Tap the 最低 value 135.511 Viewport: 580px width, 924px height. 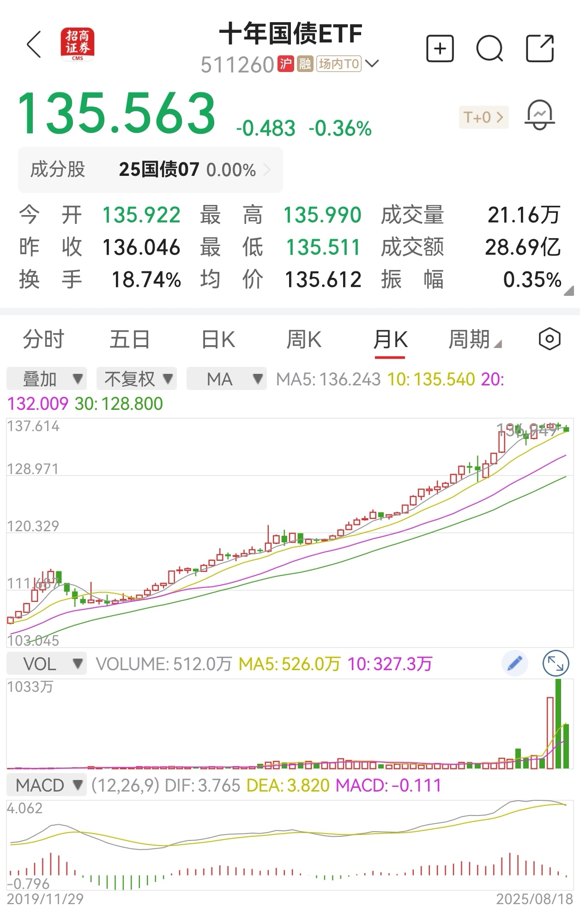coord(323,247)
